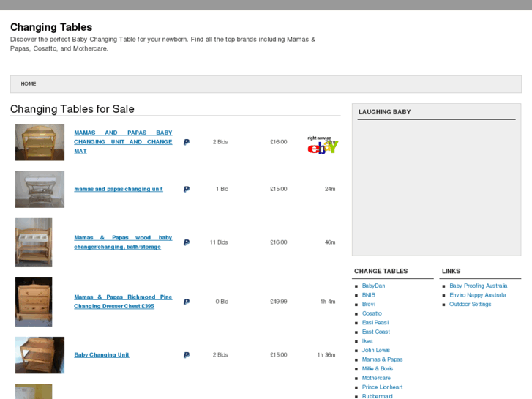Click thumbnail of wood baby changer with bath
Viewport: 532px width, 399px height.
click(34, 242)
